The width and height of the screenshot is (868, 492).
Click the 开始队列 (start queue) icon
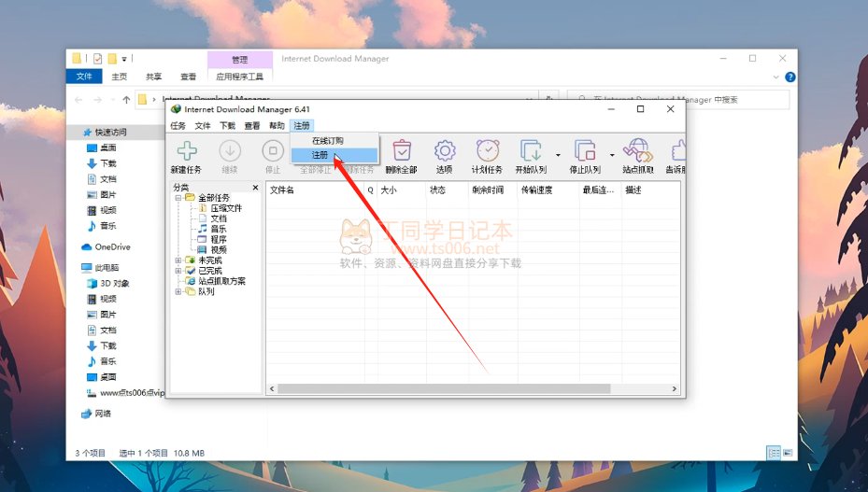(531, 151)
